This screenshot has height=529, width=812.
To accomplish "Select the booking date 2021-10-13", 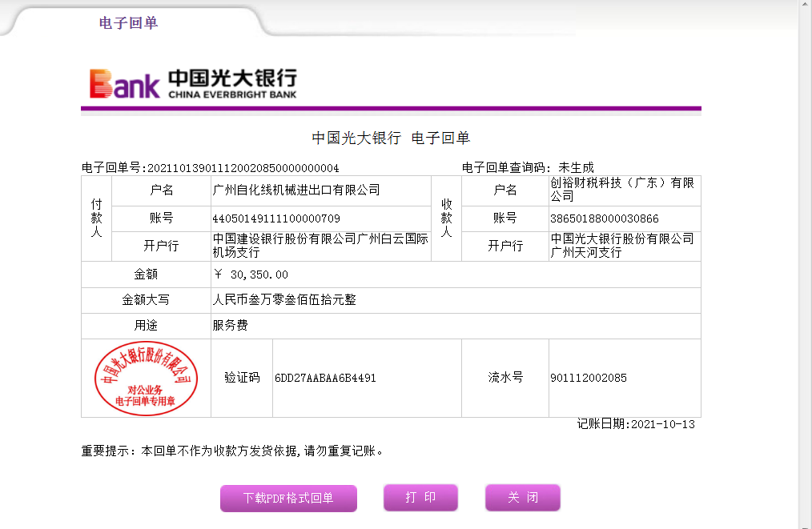I will (663, 424).
